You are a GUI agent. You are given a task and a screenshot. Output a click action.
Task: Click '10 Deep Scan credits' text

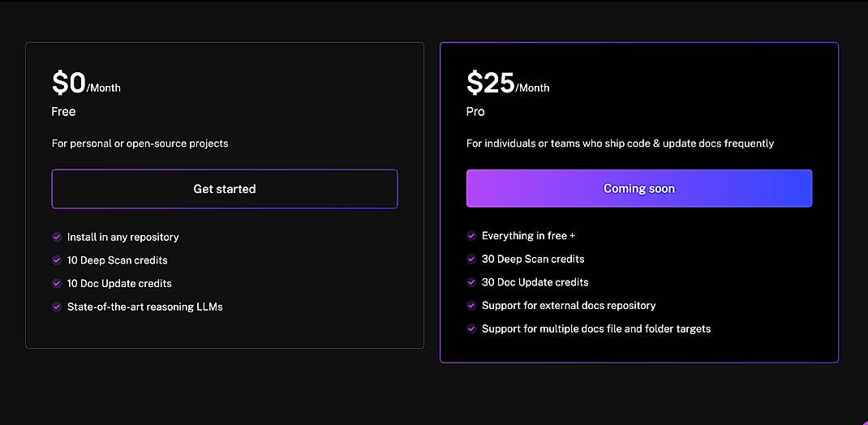pyautogui.click(x=118, y=260)
